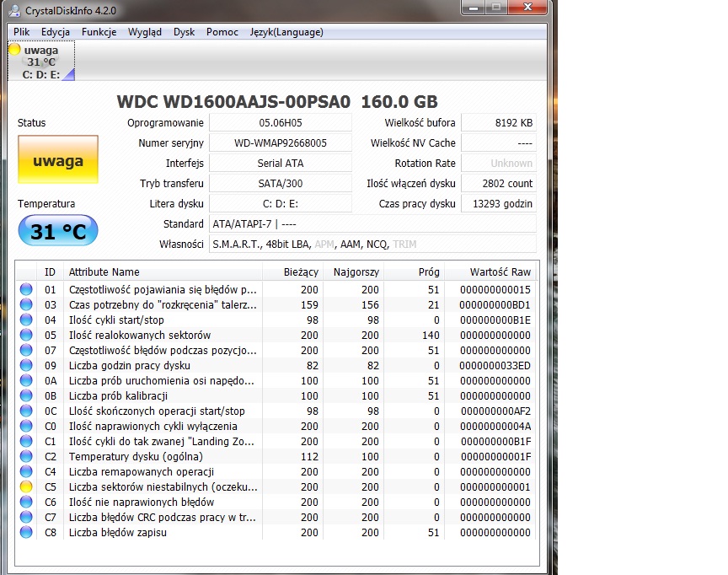Select row Ilość realokowanych sektorów
728x575 pixels.
click(276, 335)
